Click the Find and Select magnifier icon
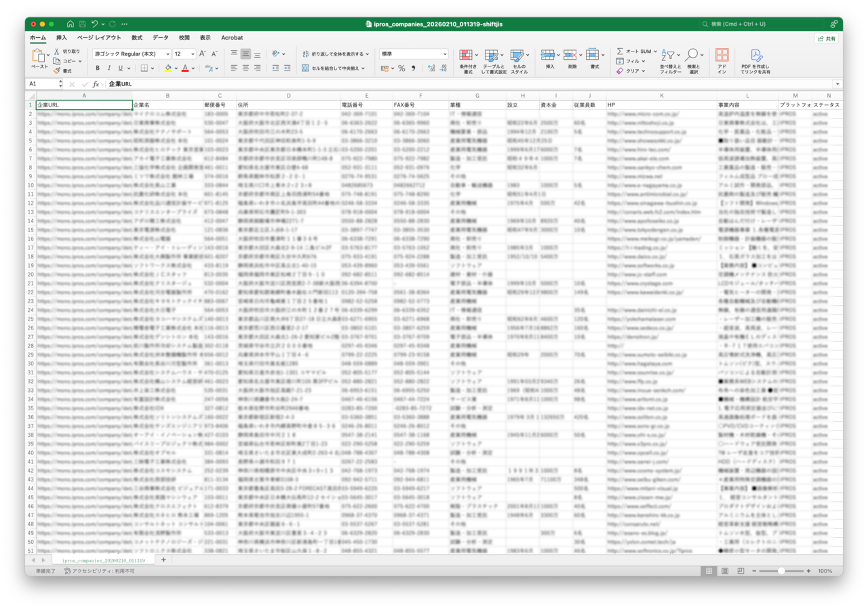Image resolution: width=868 pixels, height=609 pixels. 692,55
